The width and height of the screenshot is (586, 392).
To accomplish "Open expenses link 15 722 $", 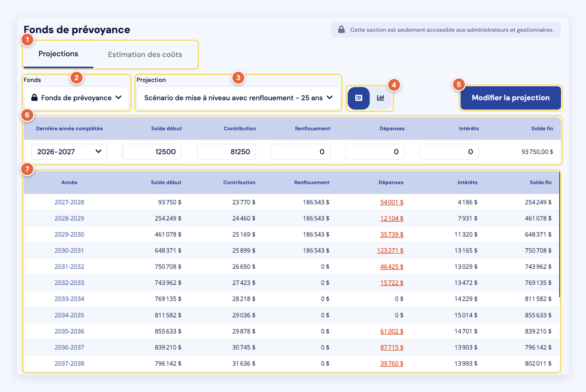I will click(392, 283).
